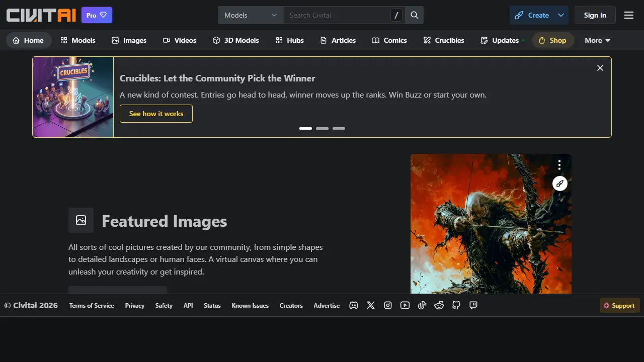Open the GitHub footer icon

coord(456,305)
